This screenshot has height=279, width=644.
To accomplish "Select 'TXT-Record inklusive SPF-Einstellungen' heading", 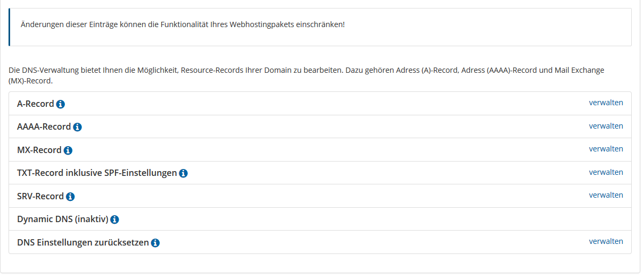I will (97, 173).
